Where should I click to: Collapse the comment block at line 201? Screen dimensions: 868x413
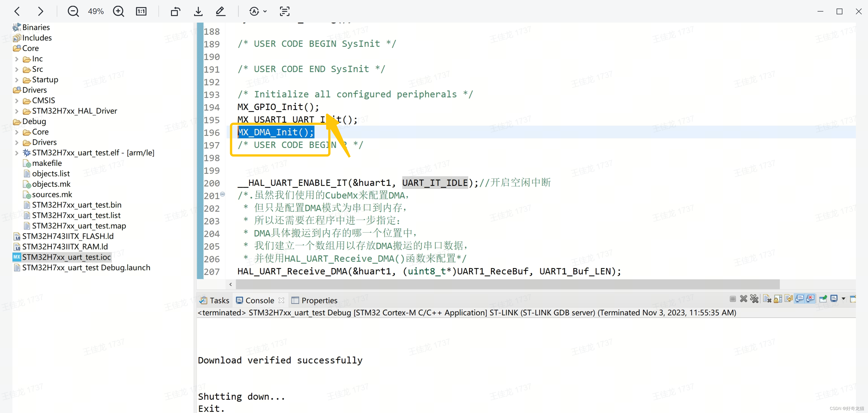click(x=223, y=194)
